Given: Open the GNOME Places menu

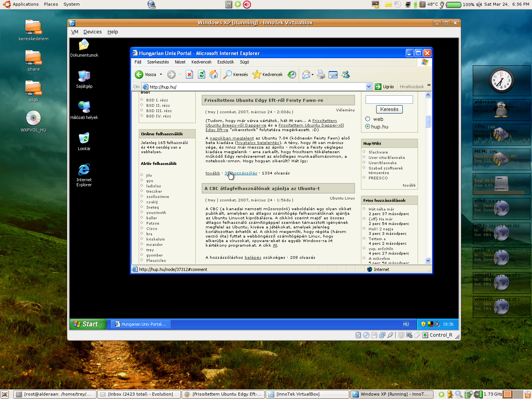Looking at the screenshot, I should (51, 4).
